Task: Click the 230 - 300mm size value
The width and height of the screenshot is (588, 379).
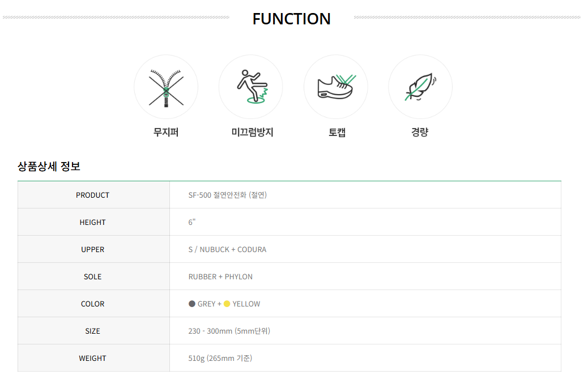Action: pos(229,331)
